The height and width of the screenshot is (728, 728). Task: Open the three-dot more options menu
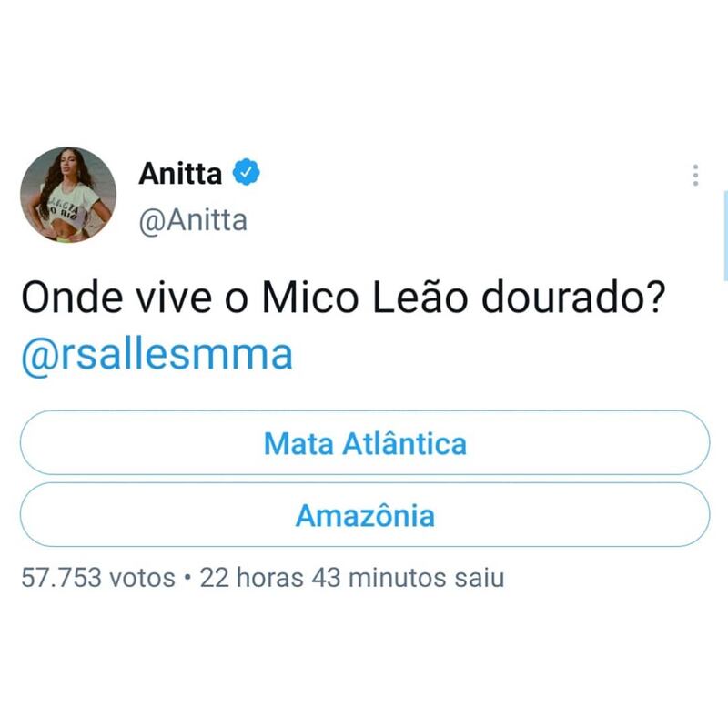695,175
